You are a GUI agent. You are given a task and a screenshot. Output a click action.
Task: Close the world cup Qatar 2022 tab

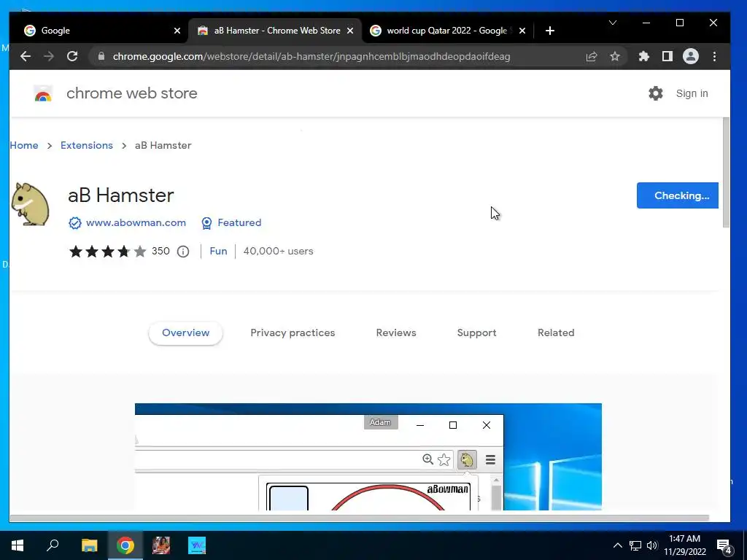522,31
